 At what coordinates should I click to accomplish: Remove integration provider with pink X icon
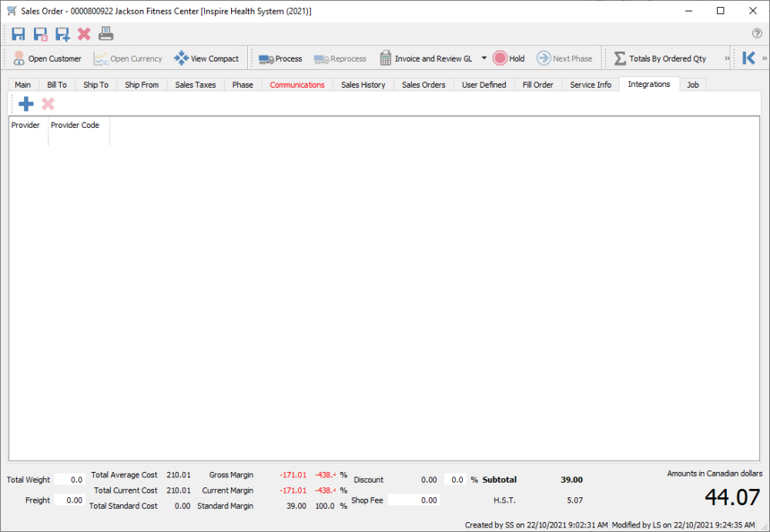47,103
